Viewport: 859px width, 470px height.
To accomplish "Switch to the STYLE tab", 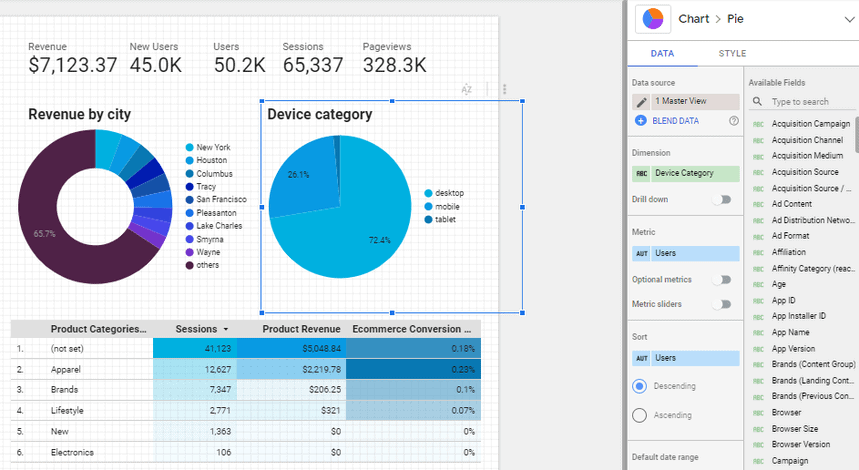I will (x=732, y=54).
